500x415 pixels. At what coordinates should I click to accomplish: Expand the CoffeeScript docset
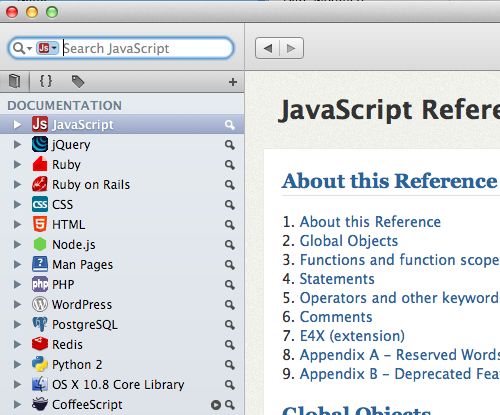click(x=17, y=405)
